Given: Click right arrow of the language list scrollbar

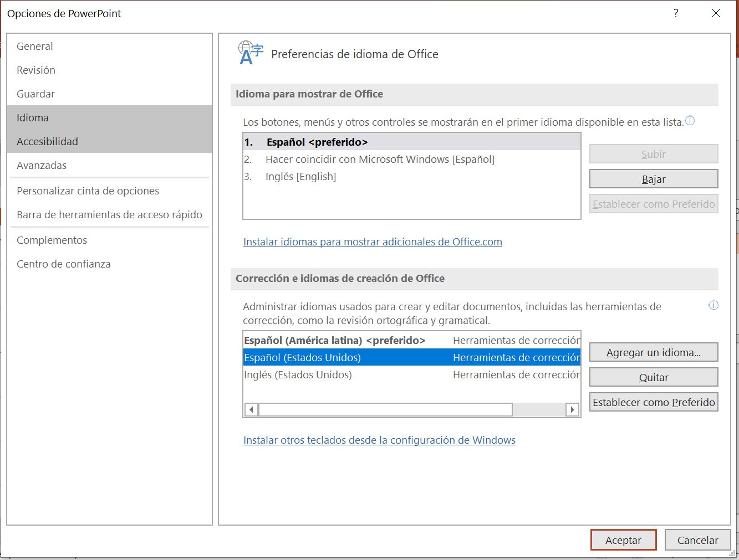Looking at the screenshot, I should click(x=573, y=409).
